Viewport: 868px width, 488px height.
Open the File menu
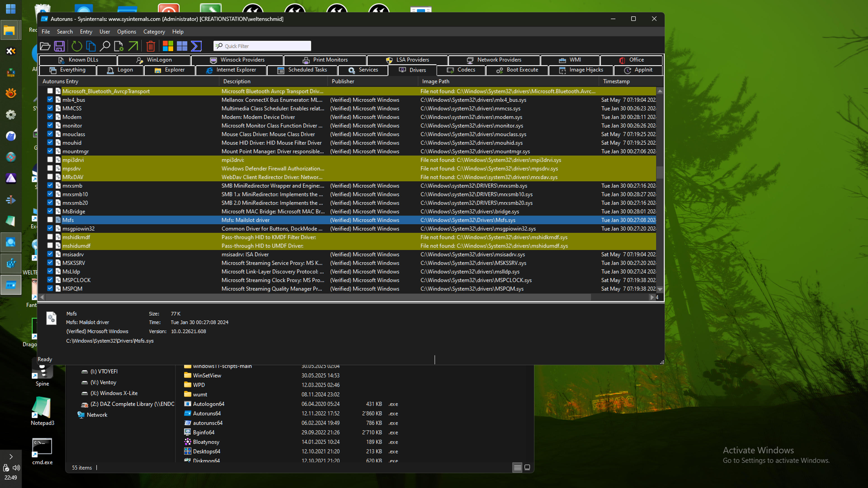point(45,32)
